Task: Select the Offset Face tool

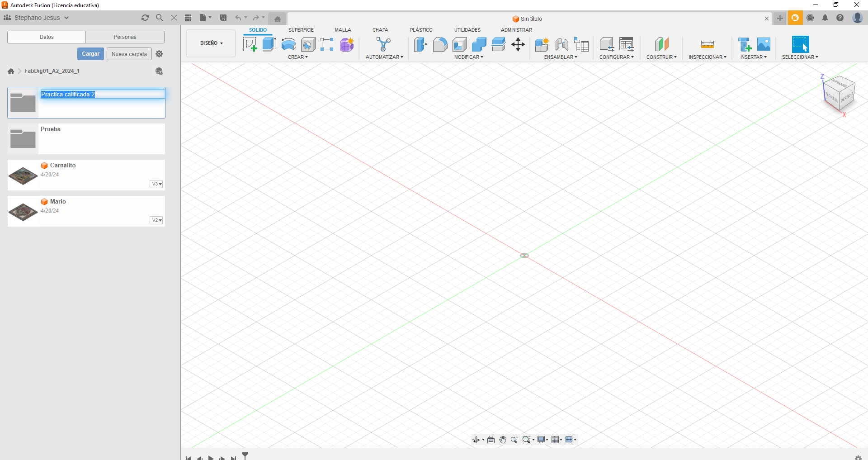Action: point(499,44)
